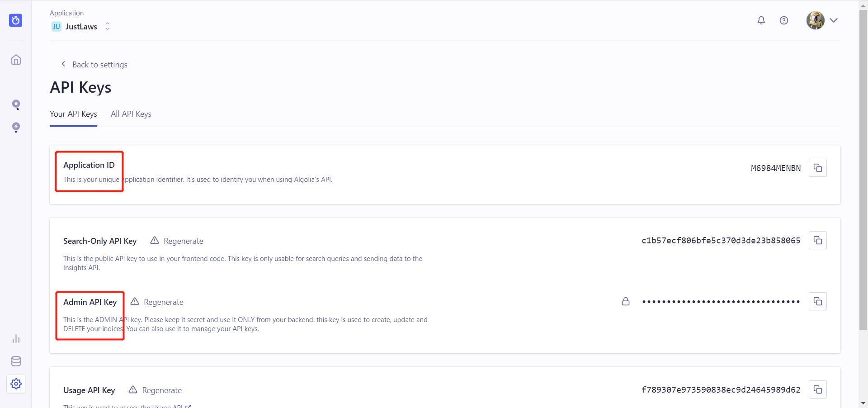Viewport: 868px width, 408px height.
Task: Switch to the All API Keys tab
Action: [x=131, y=114]
